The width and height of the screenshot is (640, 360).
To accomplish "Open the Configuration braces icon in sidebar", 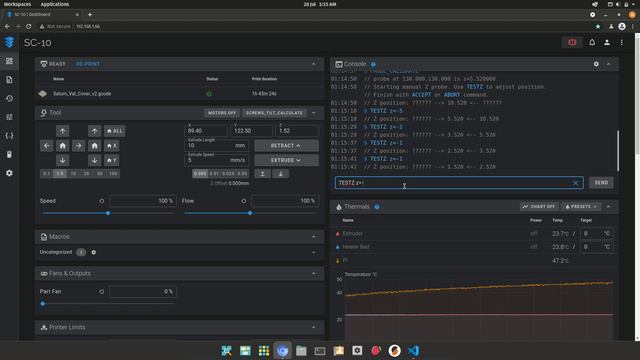I will (9, 136).
